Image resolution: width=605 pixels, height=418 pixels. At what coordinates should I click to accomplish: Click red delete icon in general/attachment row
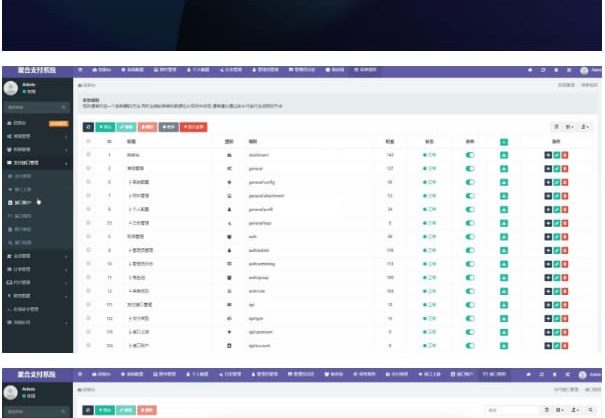tap(565, 196)
